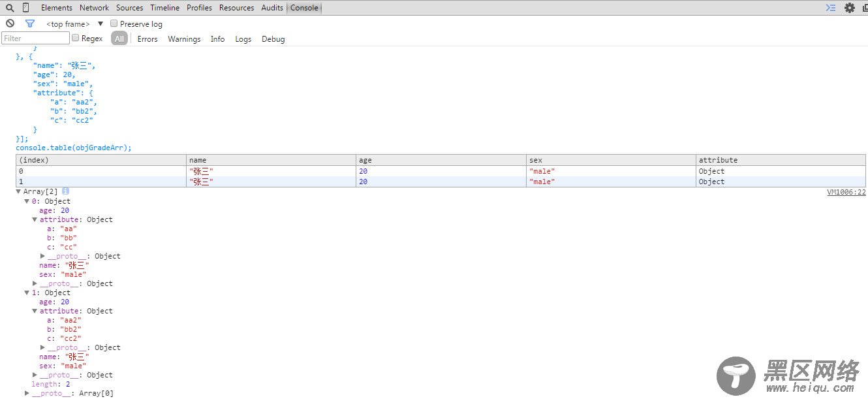Select the All filter level

pyautogui.click(x=119, y=39)
